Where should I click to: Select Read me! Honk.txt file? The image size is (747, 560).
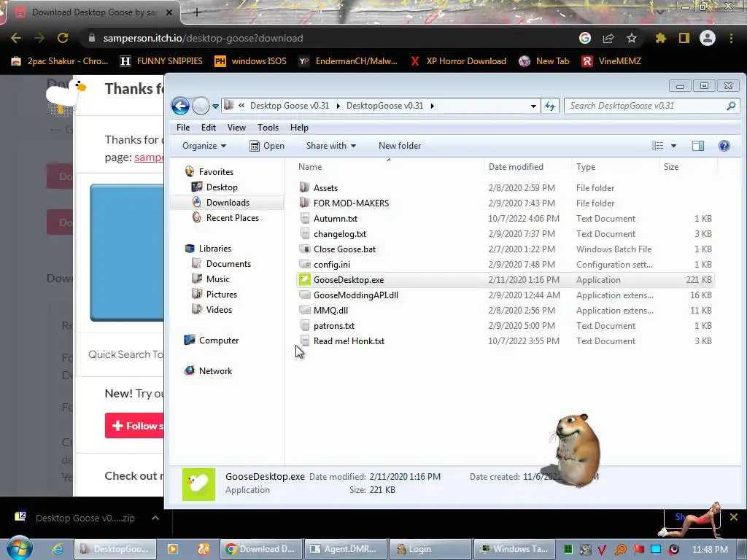click(x=349, y=341)
